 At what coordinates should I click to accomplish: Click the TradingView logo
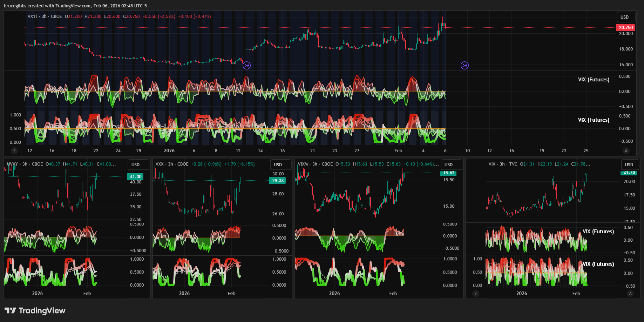35,310
